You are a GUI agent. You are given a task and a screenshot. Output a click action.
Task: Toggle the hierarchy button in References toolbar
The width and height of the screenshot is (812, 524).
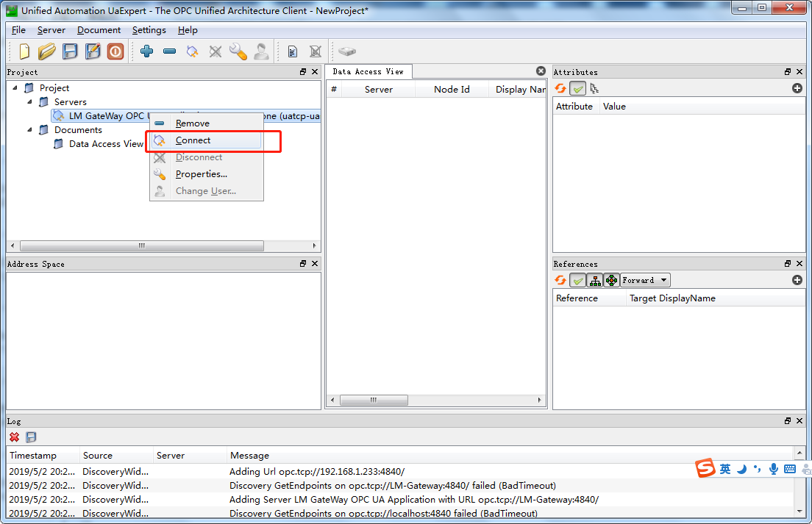tap(595, 280)
